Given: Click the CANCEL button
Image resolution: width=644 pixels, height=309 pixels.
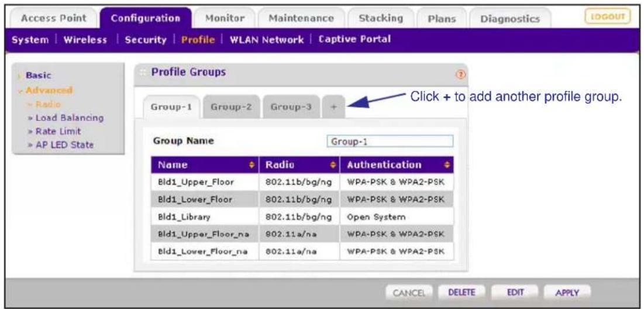Looking at the screenshot, I should click(x=409, y=293).
